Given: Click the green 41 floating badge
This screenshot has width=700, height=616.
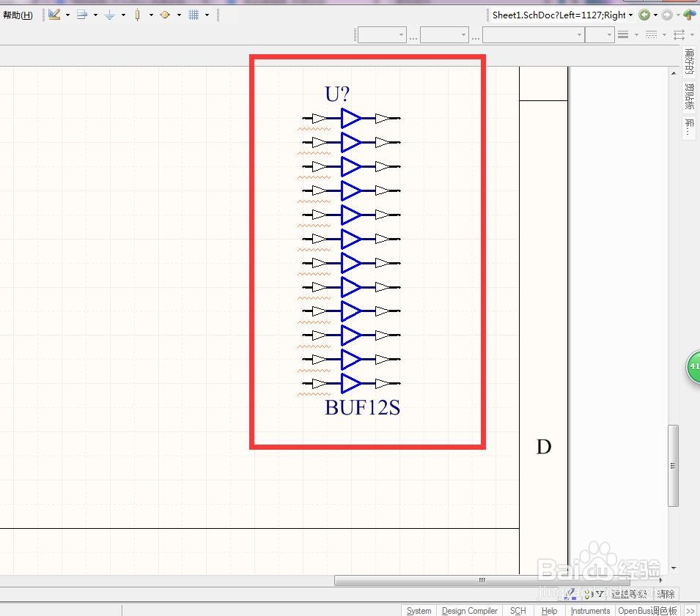Looking at the screenshot, I should coord(693,367).
